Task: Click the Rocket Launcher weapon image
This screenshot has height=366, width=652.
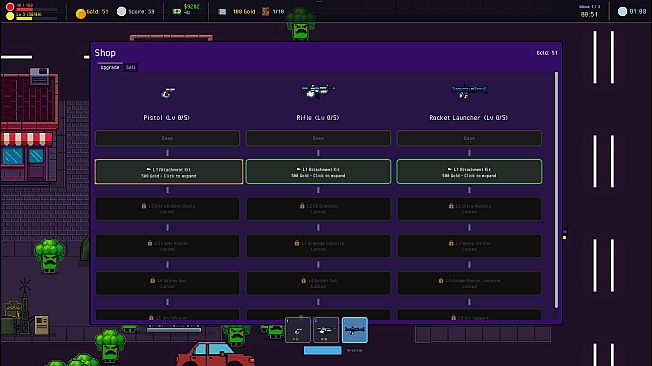Action: pos(469,91)
